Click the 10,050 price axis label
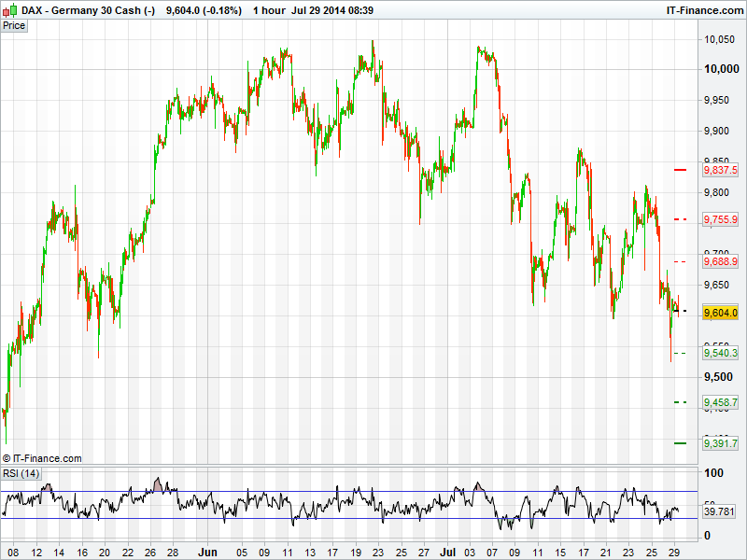The image size is (747, 560). pyautogui.click(x=719, y=39)
